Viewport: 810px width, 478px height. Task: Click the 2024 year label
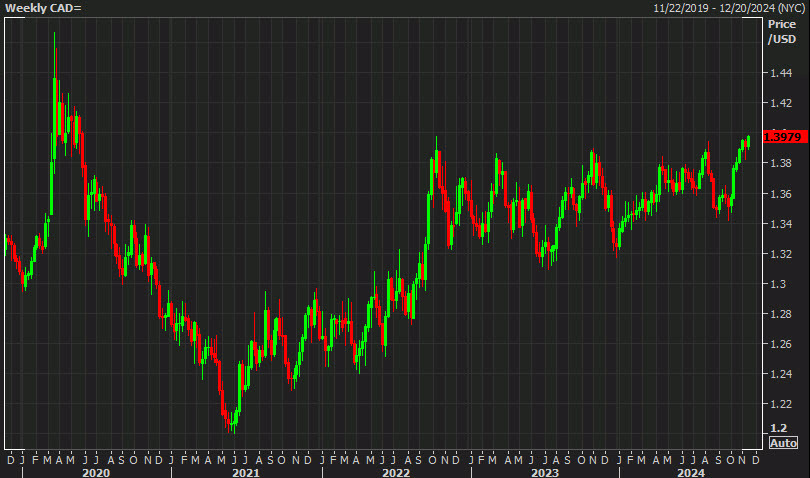[x=691, y=473]
